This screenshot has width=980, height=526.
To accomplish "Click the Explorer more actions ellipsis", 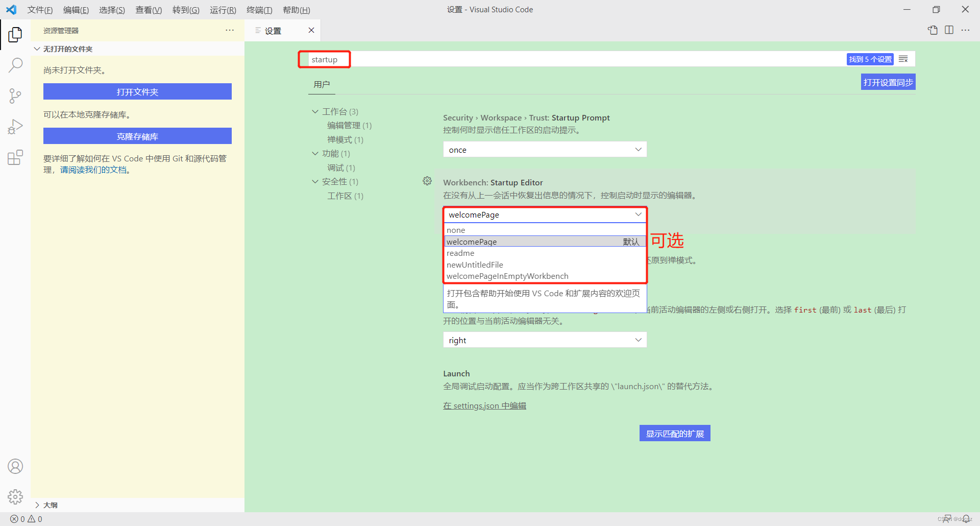I will click(230, 31).
